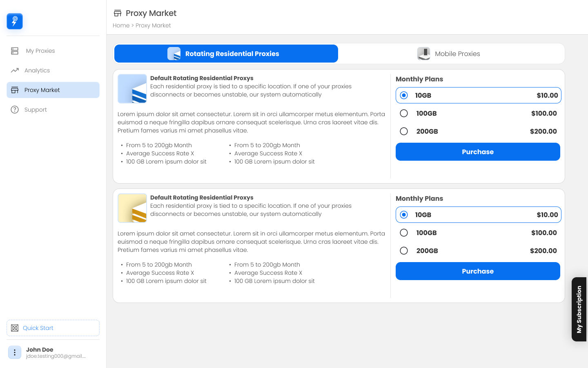Click the storefront icon beside Proxy Market title
Screen dimensions: 588x368
coord(118,13)
